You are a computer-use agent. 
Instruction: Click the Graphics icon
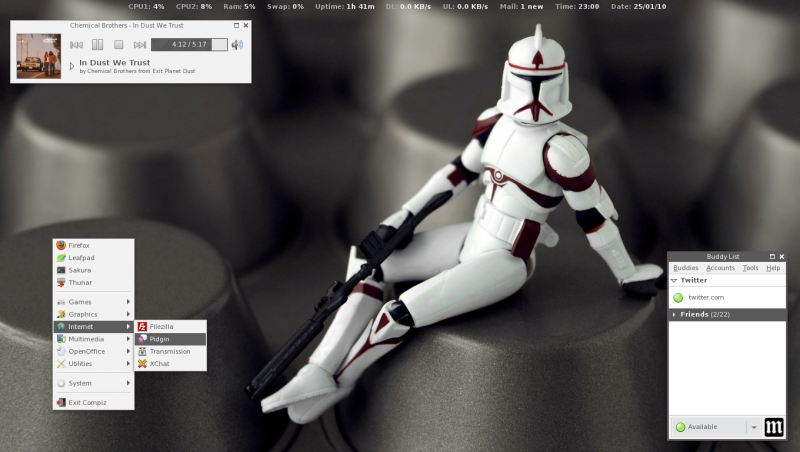(61, 314)
